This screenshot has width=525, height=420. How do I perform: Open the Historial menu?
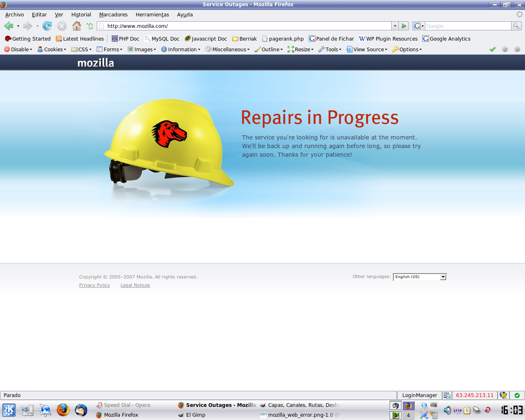(x=81, y=14)
